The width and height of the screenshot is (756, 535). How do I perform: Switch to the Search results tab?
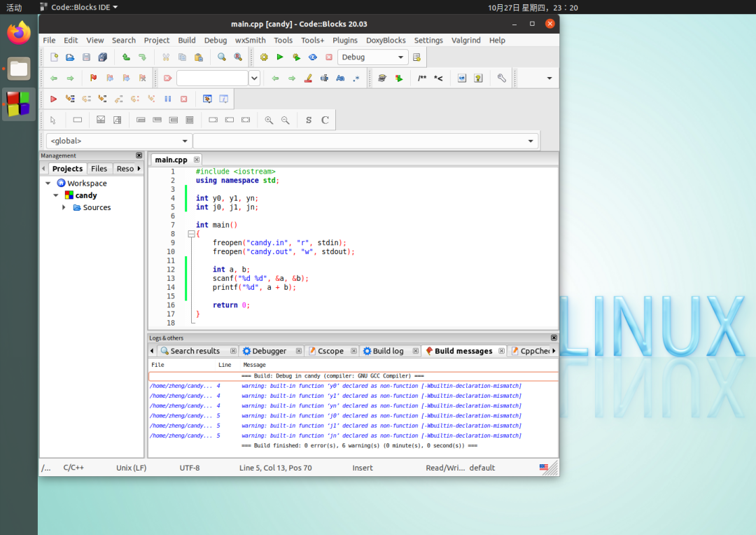[195, 351]
